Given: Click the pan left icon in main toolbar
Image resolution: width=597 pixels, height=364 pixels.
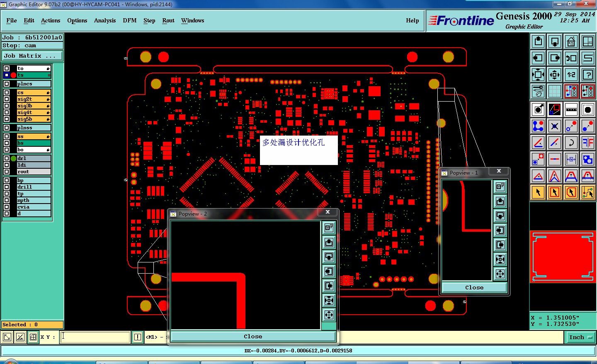Looking at the screenshot, I should [x=538, y=58].
